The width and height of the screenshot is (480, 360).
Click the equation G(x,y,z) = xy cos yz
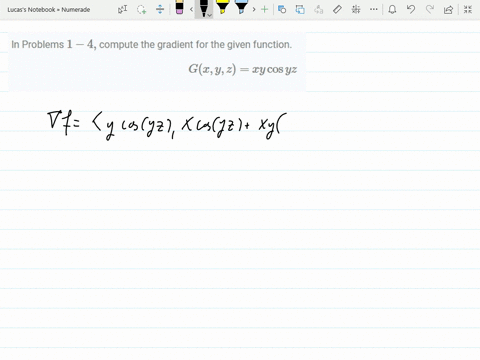tap(243, 69)
